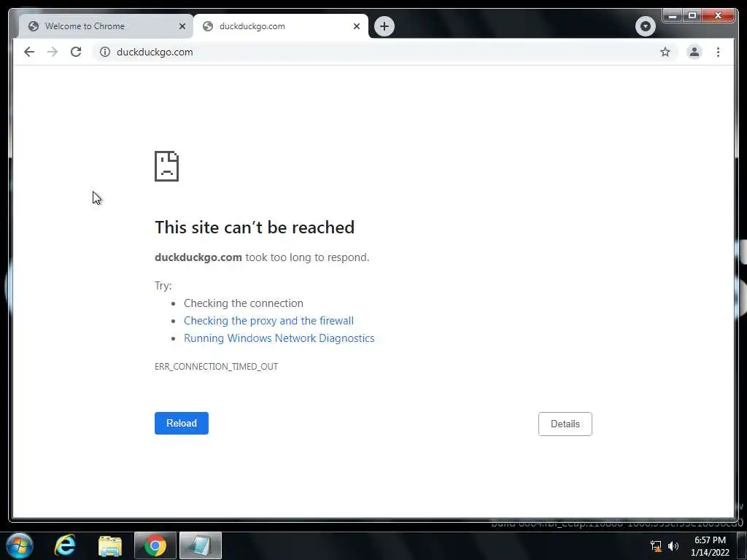
Task: Click "This site can't be reached" heading
Action: [255, 227]
